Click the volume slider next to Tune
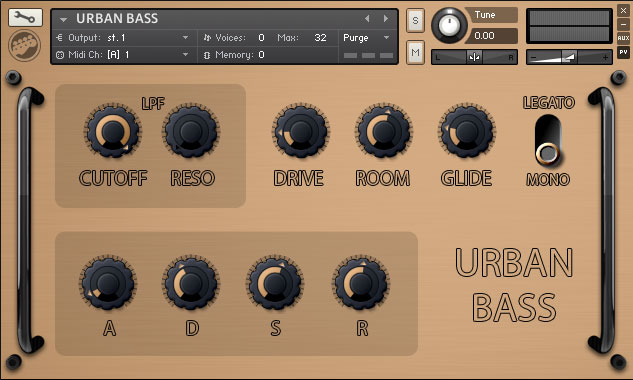 pyautogui.click(x=569, y=57)
